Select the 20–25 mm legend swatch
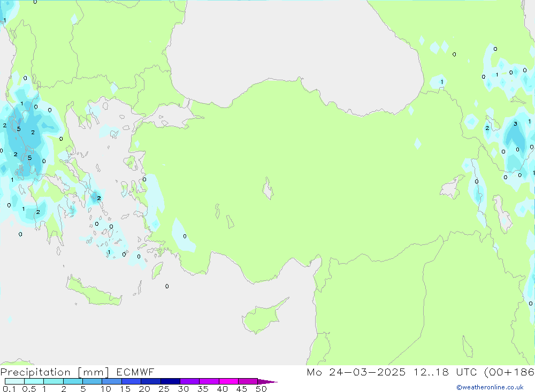The image size is (535, 392). [150, 381]
